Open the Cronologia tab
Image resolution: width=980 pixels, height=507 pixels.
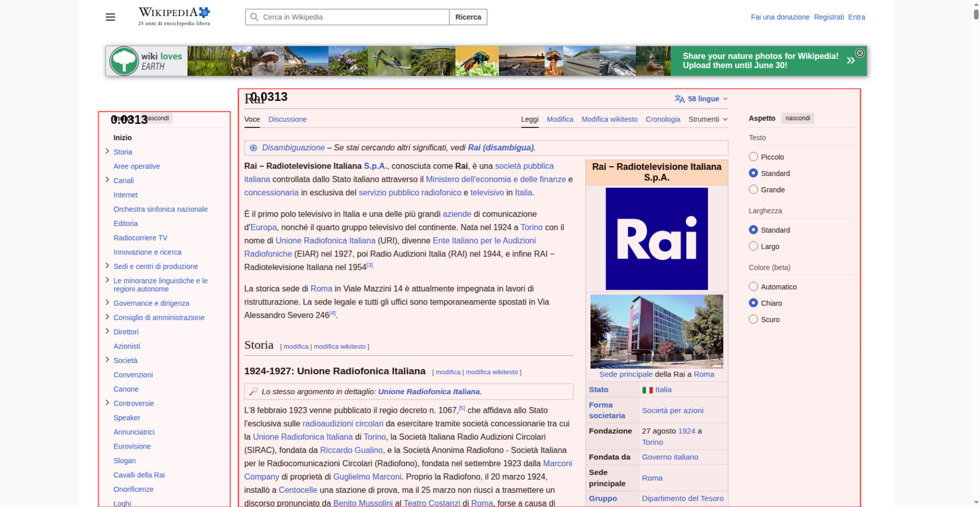coord(663,119)
